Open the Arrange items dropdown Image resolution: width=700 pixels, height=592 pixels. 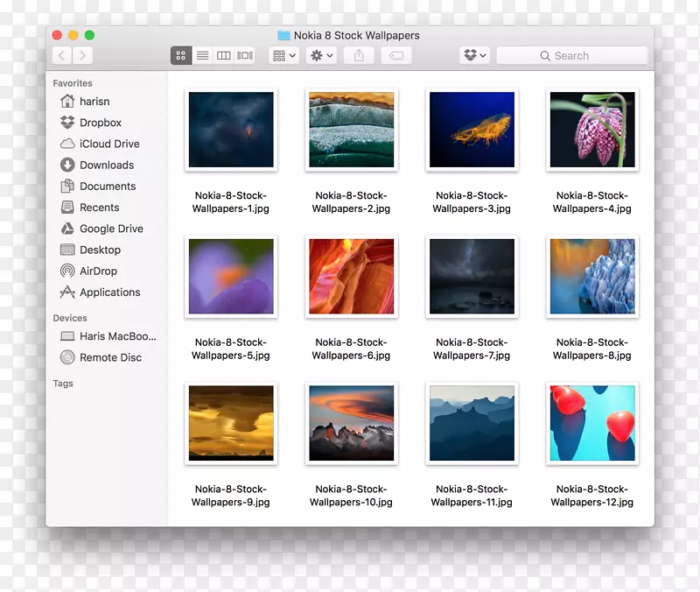pos(284,55)
